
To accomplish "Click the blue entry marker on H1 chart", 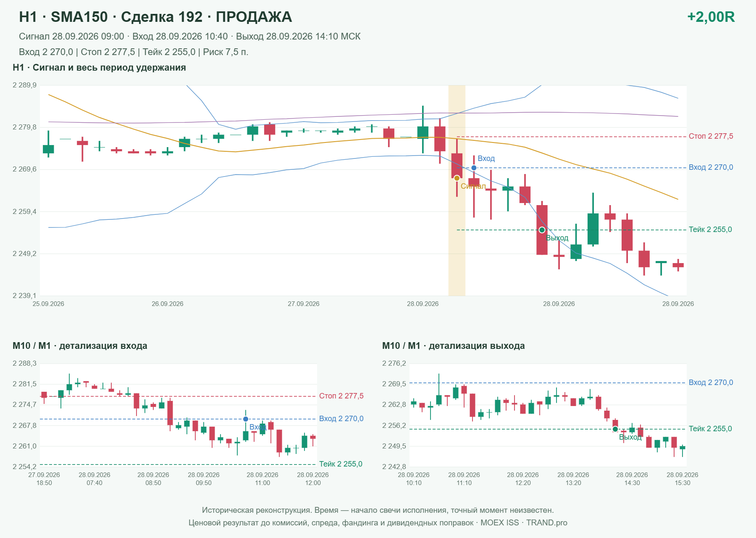I will tap(474, 168).
